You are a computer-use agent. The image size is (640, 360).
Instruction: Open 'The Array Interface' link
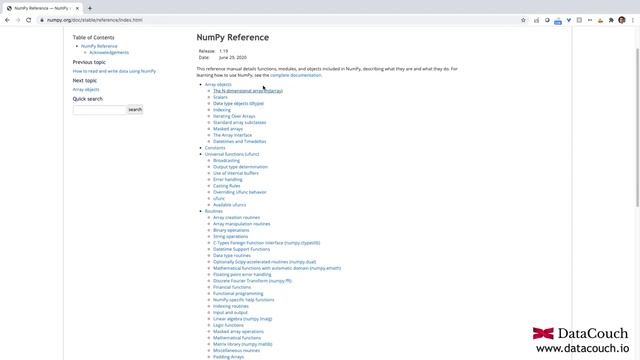(x=233, y=135)
